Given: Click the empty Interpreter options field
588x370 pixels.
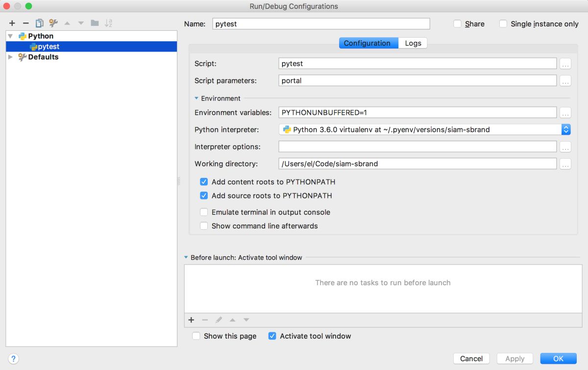Looking at the screenshot, I should 417,147.
